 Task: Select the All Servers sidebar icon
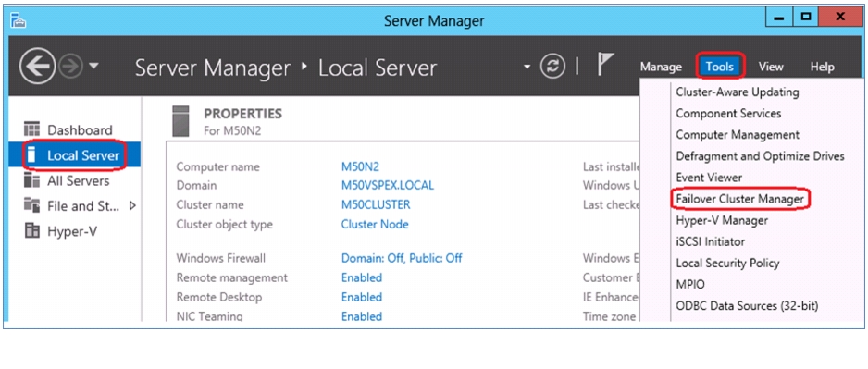pyautogui.click(x=32, y=180)
